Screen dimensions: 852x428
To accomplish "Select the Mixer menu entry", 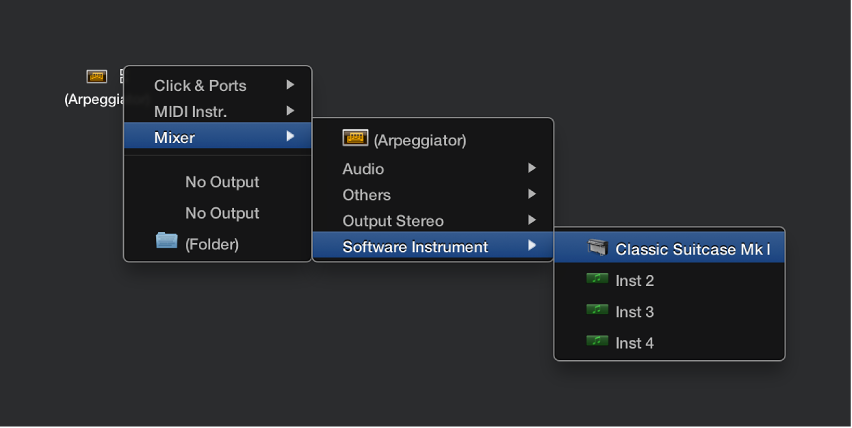I will [x=218, y=137].
